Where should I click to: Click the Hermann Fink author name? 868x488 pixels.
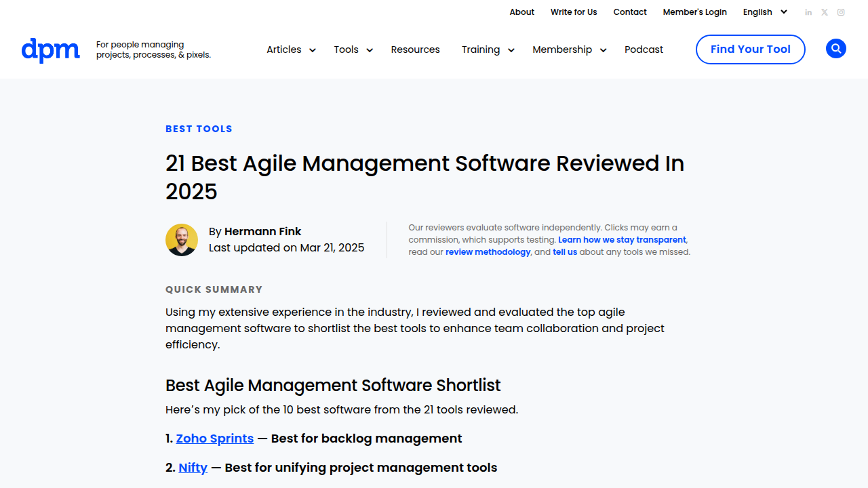coord(262,232)
